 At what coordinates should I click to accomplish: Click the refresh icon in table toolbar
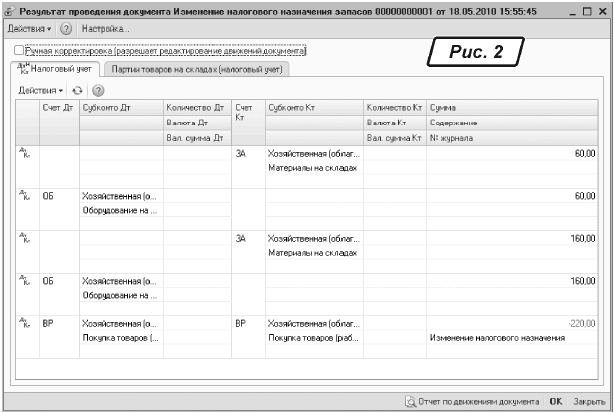[76, 90]
